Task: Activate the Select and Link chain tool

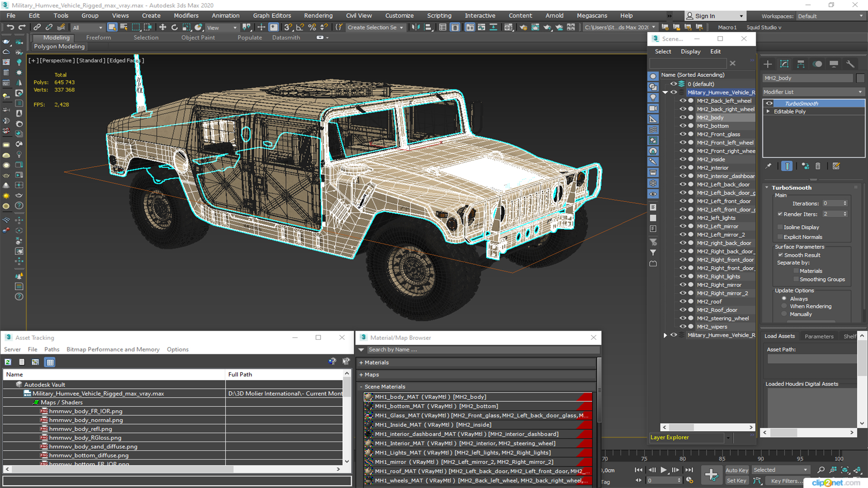Action: (37, 28)
